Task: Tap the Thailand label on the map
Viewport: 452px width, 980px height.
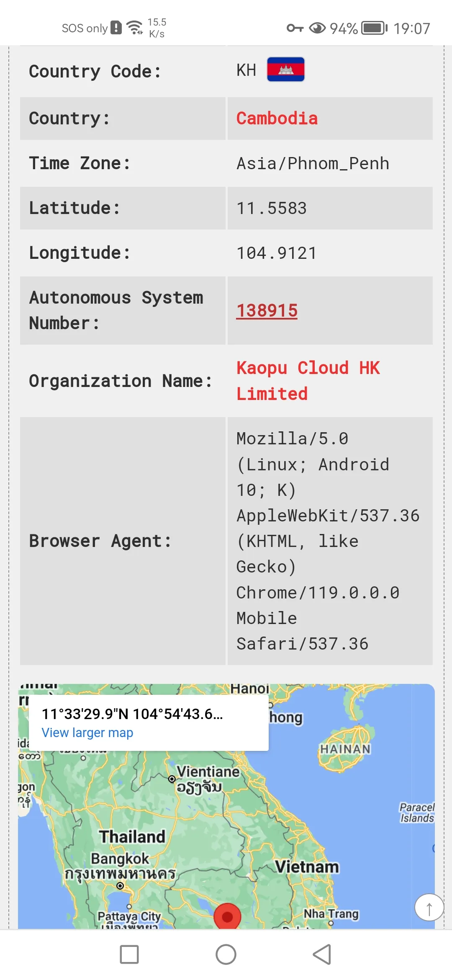Action: click(132, 836)
